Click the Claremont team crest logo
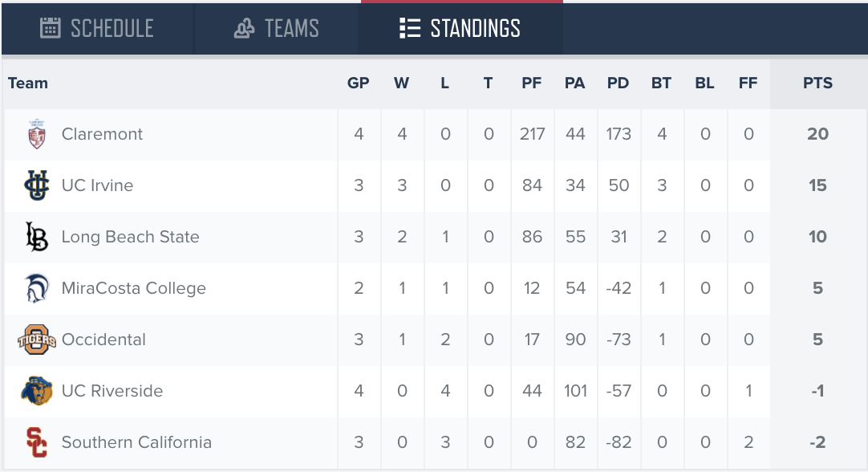868x472 pixels. coord(37,134)
